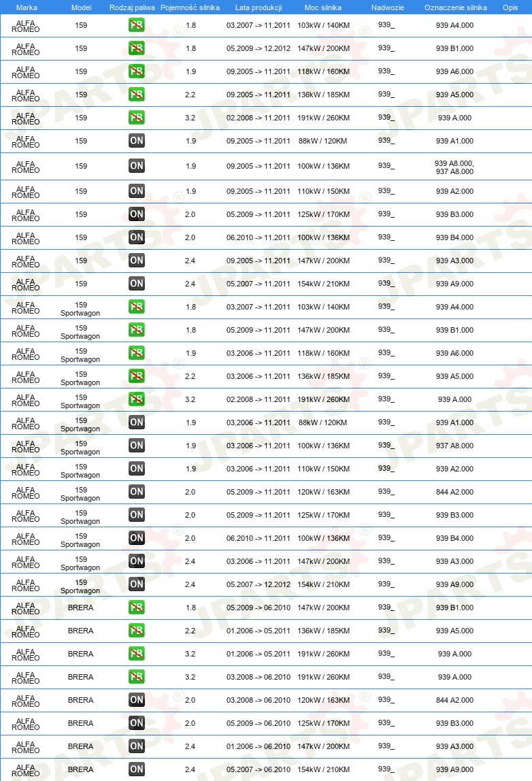
Task: Click the Opis column header
Action: [x=510, y=7]
